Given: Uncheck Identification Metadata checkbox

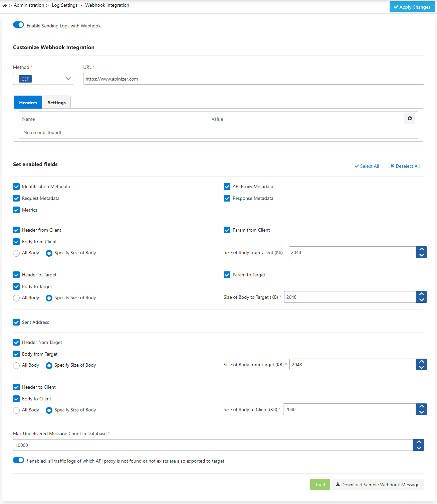Looking at the screenshot, I should pos(16,186).
